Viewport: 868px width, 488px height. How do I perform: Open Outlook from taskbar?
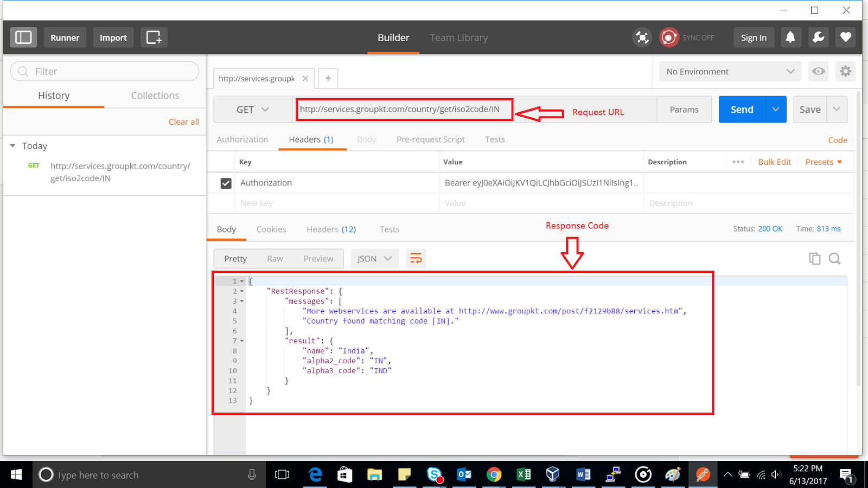pyautogui.click(x=464, y=475)
